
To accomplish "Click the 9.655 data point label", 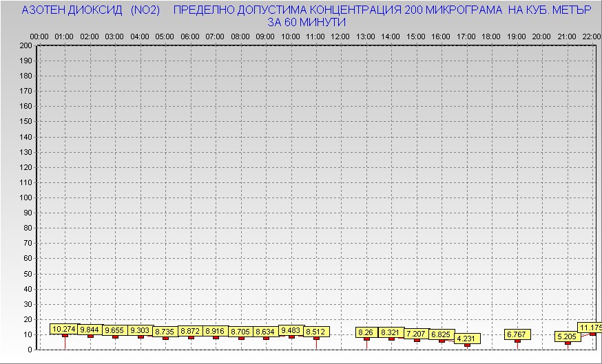I will pos(115,330).
